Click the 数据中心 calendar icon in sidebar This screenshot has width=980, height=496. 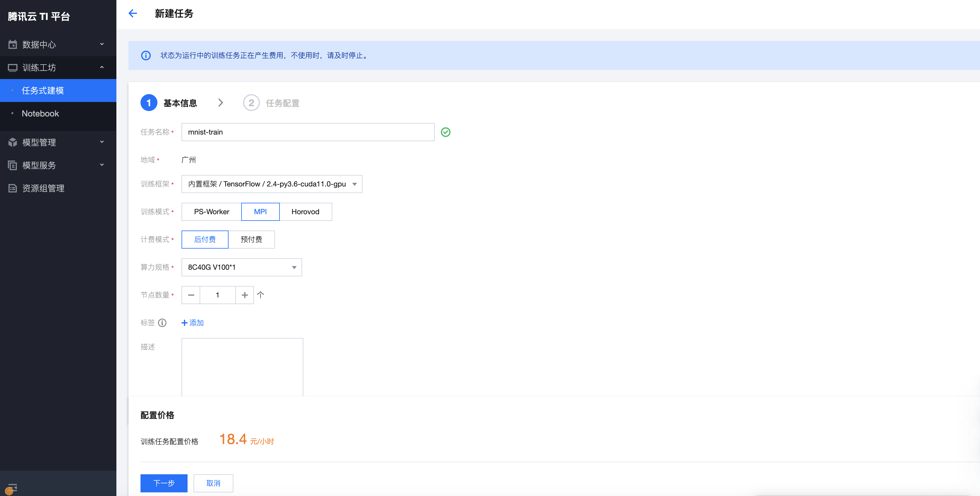point(13,45)
